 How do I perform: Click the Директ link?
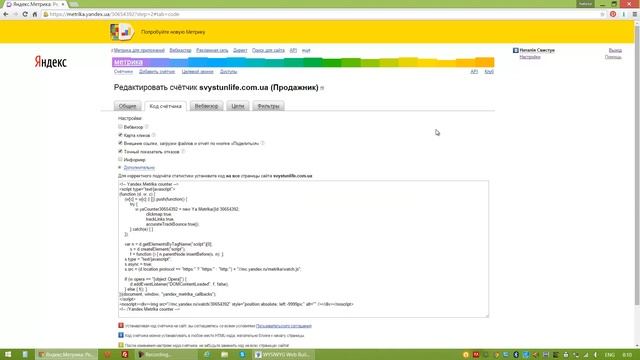point(240,50)
